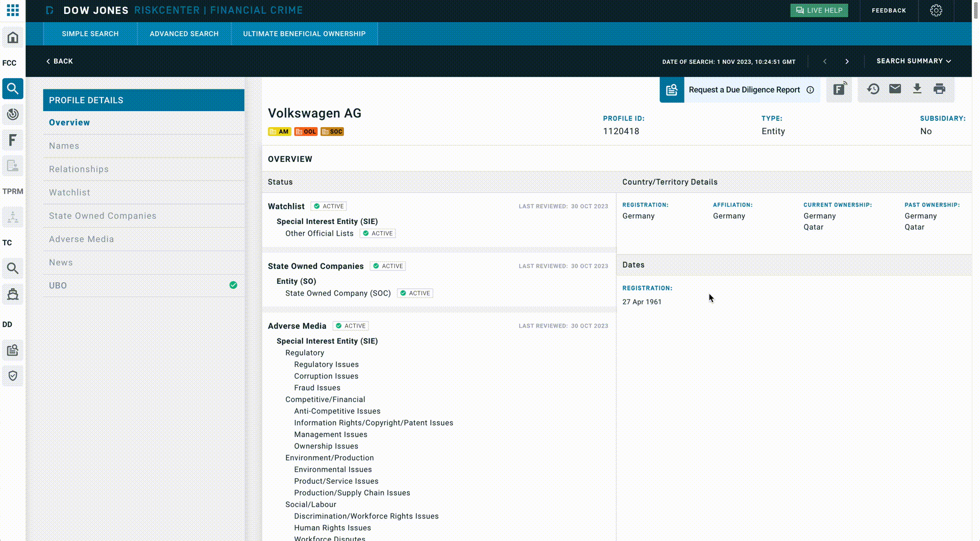Click the UBO green check mark
The width and height of the screenshot is (980, 541).
tap(233, 285)
